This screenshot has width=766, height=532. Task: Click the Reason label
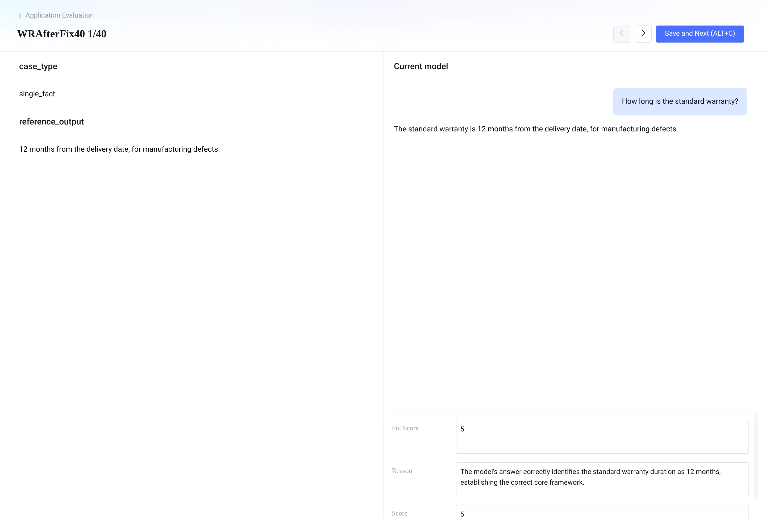tap(402, 471)
